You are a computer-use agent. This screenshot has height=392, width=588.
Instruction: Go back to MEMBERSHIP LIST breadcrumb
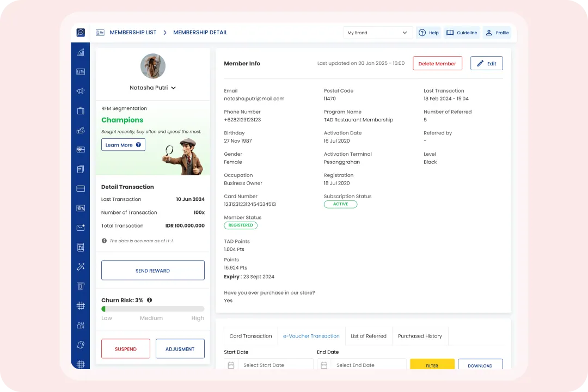(133, 33)
